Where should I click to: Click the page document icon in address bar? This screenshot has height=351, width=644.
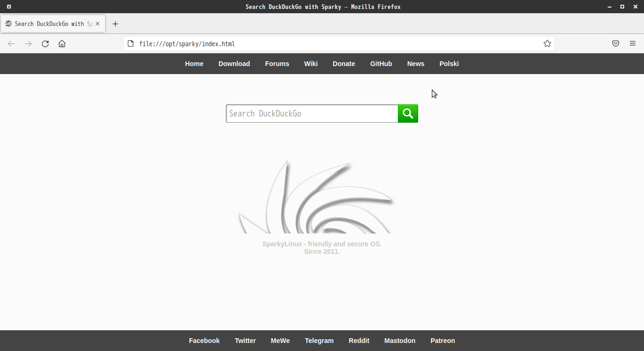pos(131,44)
